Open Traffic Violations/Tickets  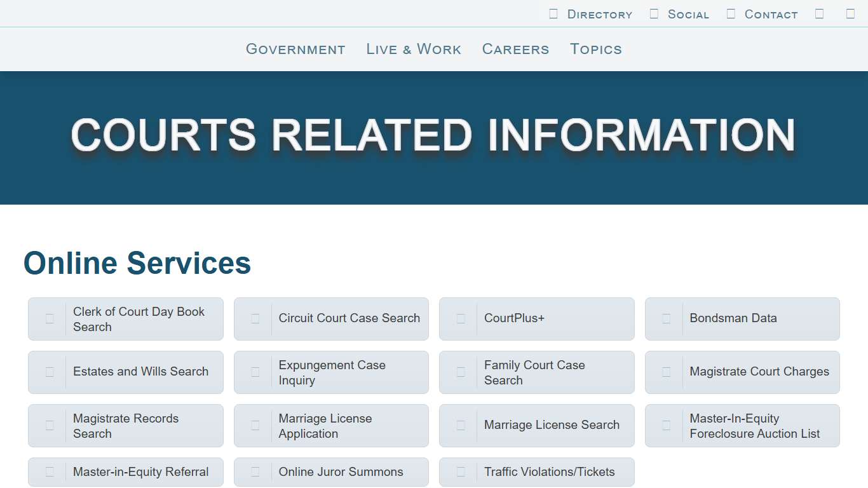pos(536,472)
